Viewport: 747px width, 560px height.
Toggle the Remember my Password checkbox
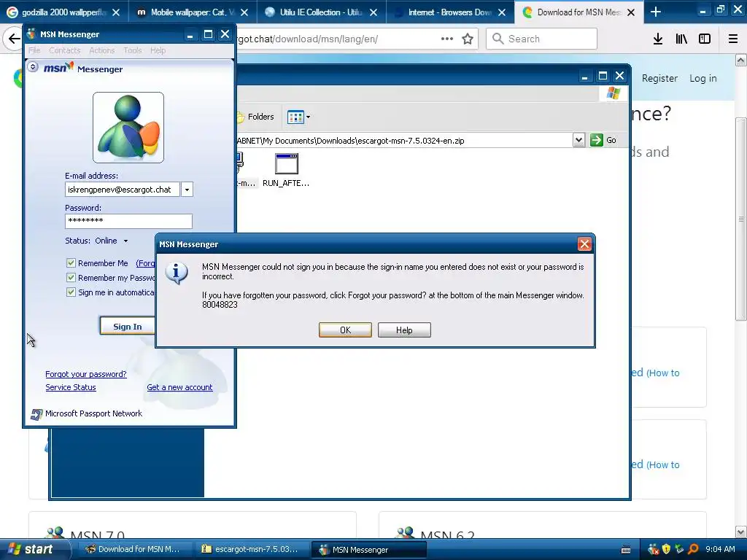[71, 278]
